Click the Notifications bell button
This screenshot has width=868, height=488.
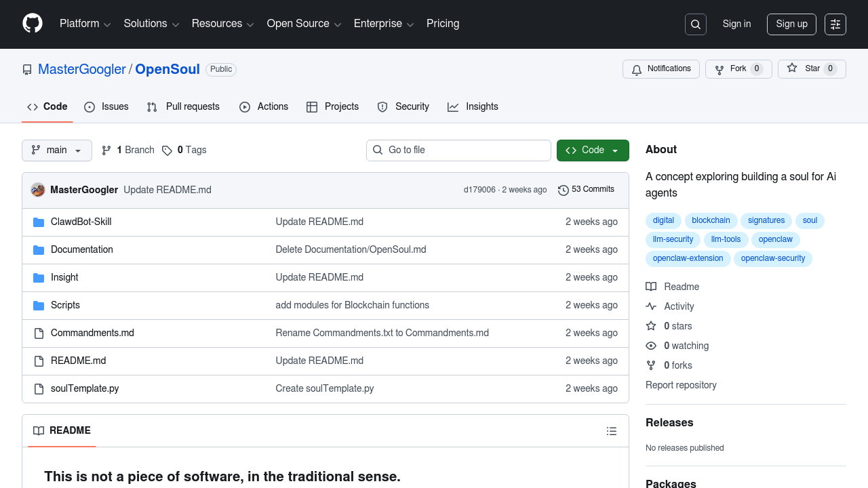click(x=661, y=69)
